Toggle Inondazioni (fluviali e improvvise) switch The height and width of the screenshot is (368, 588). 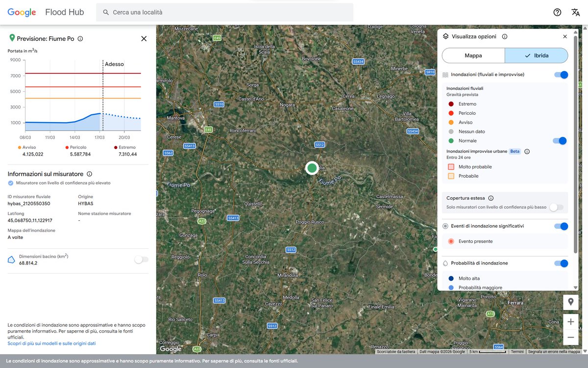click(561, 75)
